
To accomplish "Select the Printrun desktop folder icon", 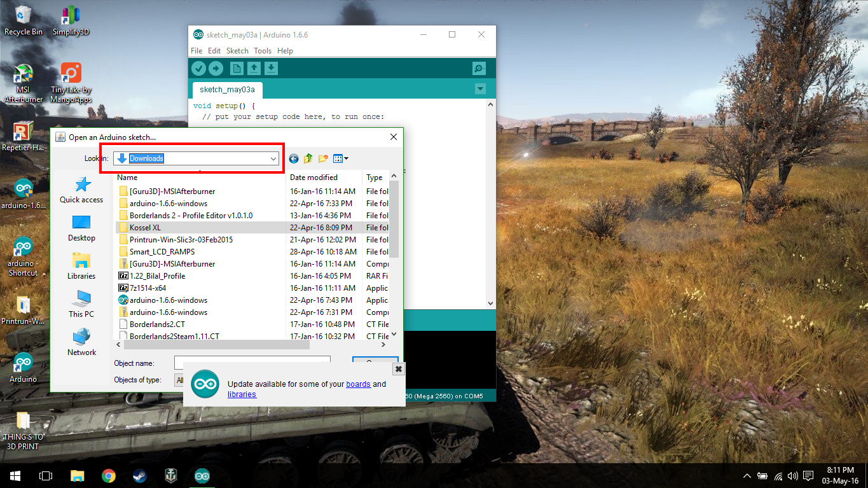I will click(x=24, y=310).
